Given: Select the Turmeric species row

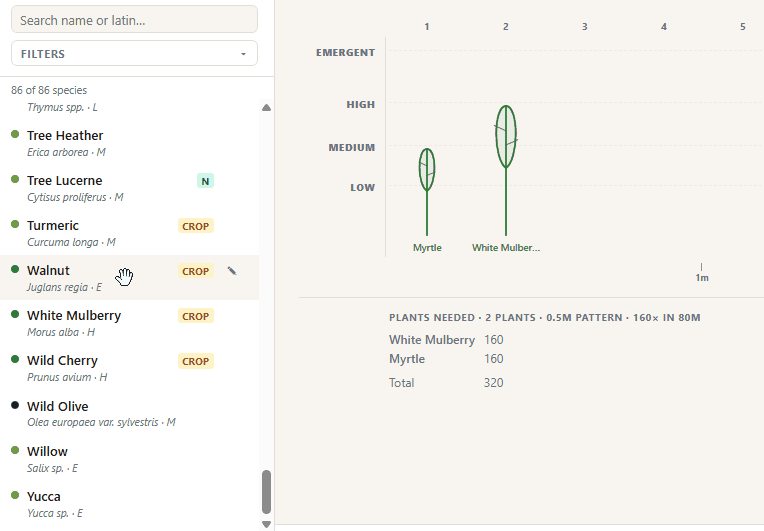Looking at the screenshot, I should [129, 233].
